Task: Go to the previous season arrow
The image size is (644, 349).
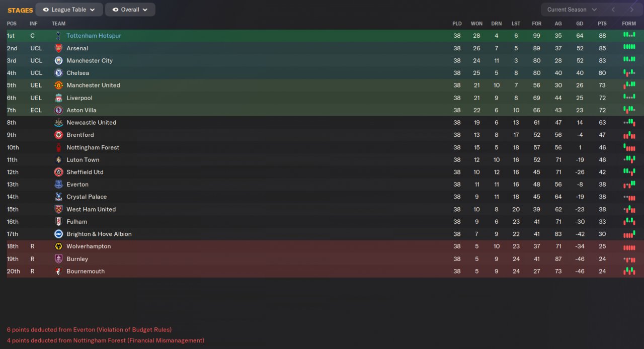Action: point(613,10)
